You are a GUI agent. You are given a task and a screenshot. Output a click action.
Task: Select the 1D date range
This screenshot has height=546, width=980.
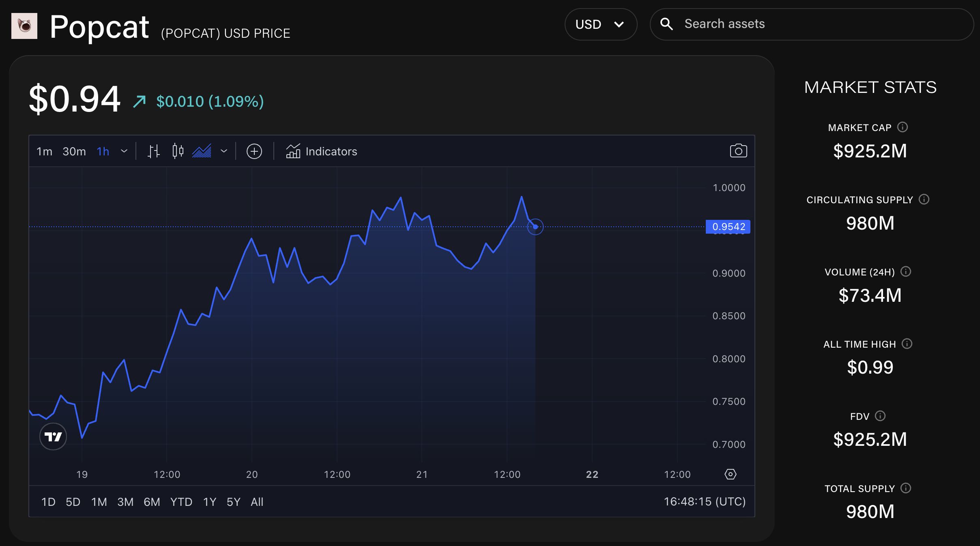tap(48, 502)
